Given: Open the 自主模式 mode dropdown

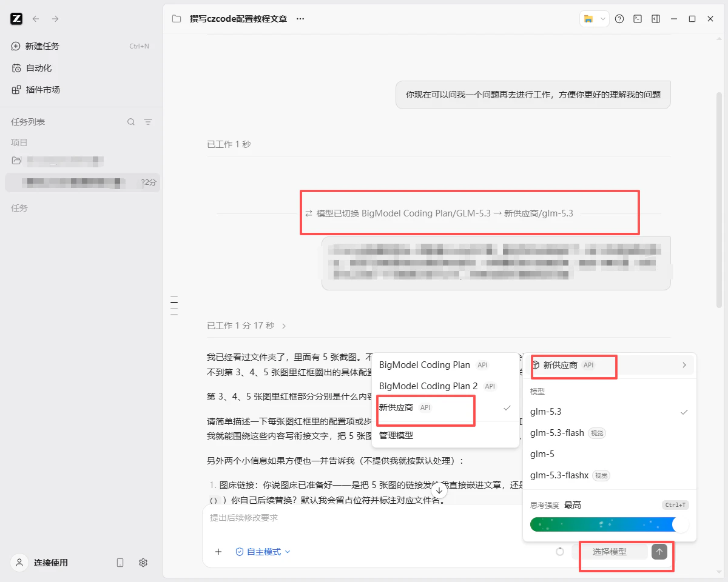Looking at the screenshot, I should coord(263,552).
